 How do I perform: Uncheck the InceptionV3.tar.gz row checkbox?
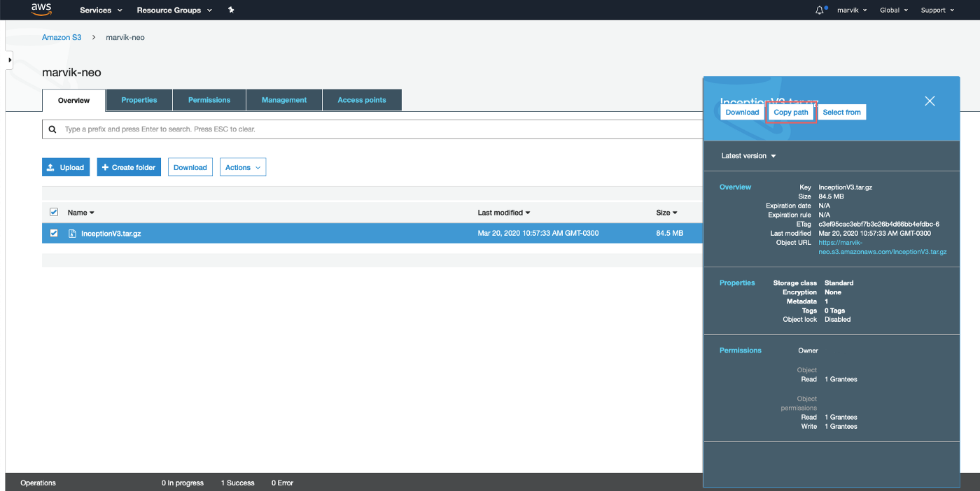point(54,233)
